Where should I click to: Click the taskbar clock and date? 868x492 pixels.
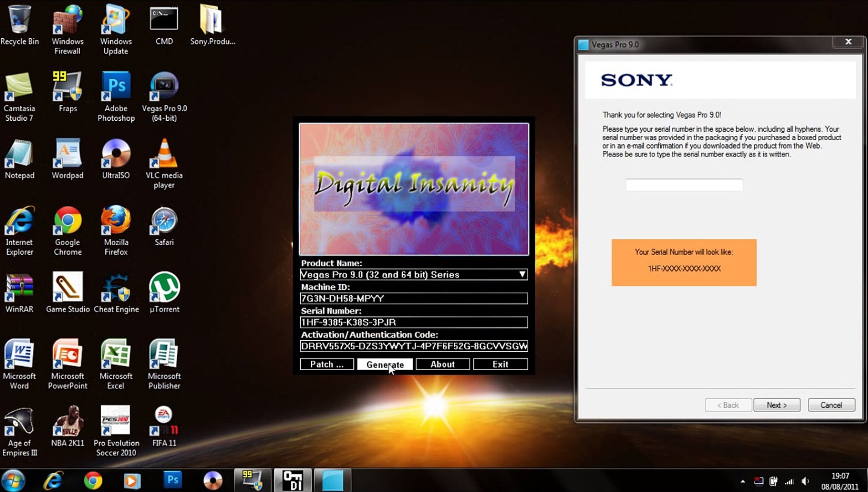[840, 481]
